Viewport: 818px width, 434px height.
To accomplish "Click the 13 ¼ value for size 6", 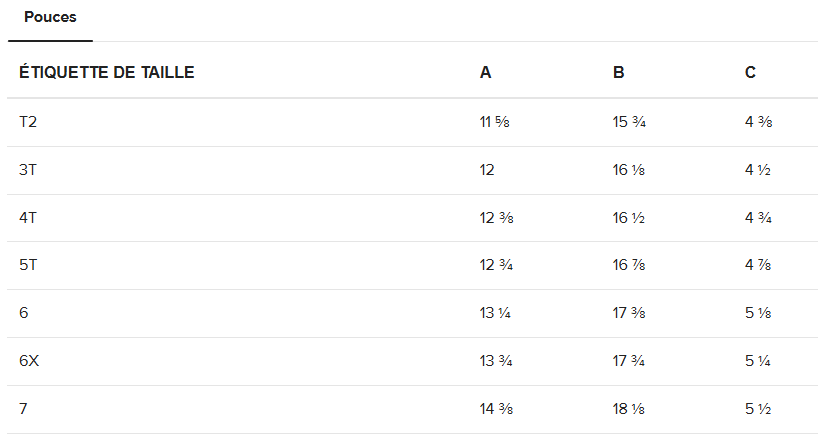I will pyautogui.click(x=495, y=312).
